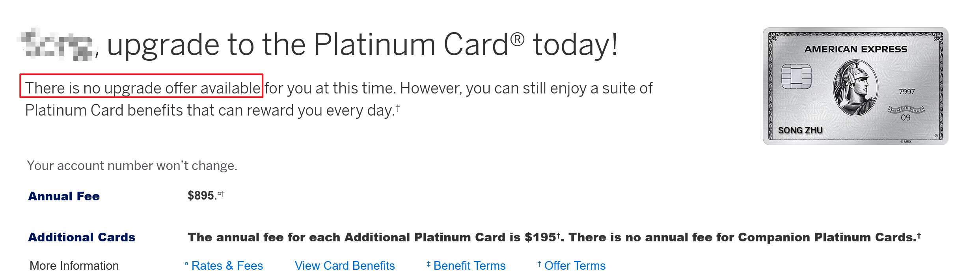The image size is (980, 280).
Task: Click the View Card Benefits link
Action: click(x=345, y=266)
